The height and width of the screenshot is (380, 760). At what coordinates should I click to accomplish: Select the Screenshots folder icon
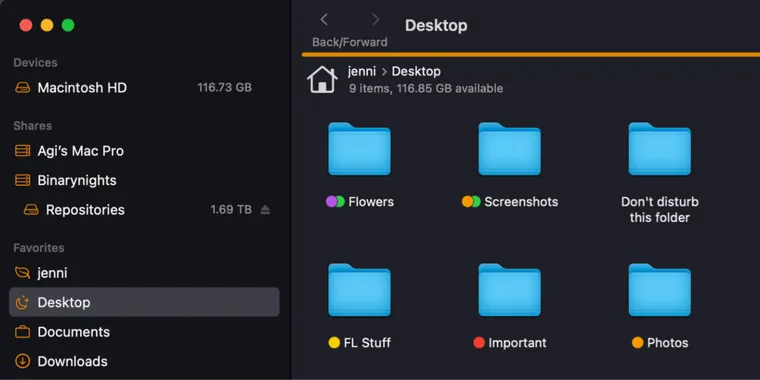pyautogui.click(x=509, y=149)
